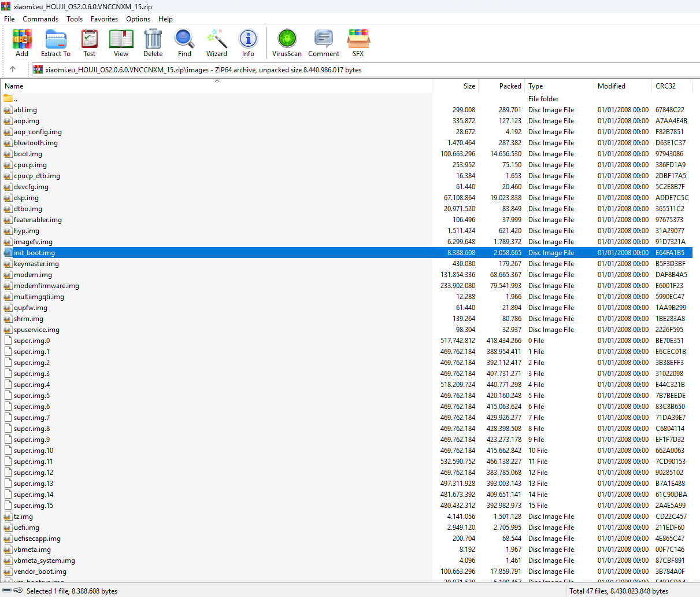Select the uefisecapp.img file
700x597 pixels.
(x=37, y=539)
